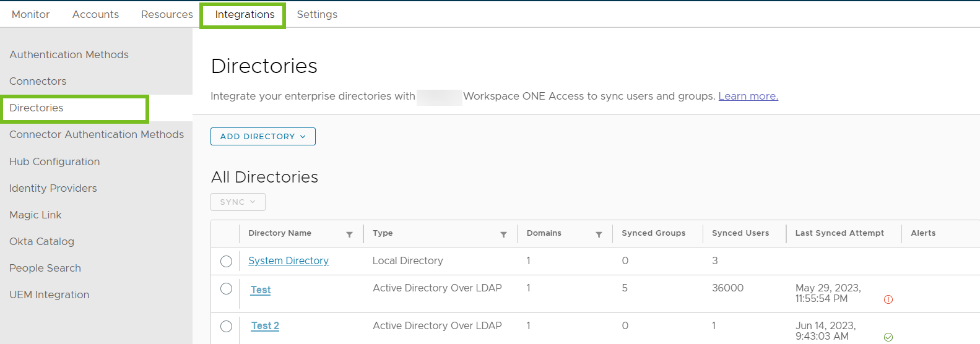Click the May 29, 2023 sync timestamp
Image resolution: width=980 pixels, height=344 pixels.
pyautogui.click(x=828, y=293)
